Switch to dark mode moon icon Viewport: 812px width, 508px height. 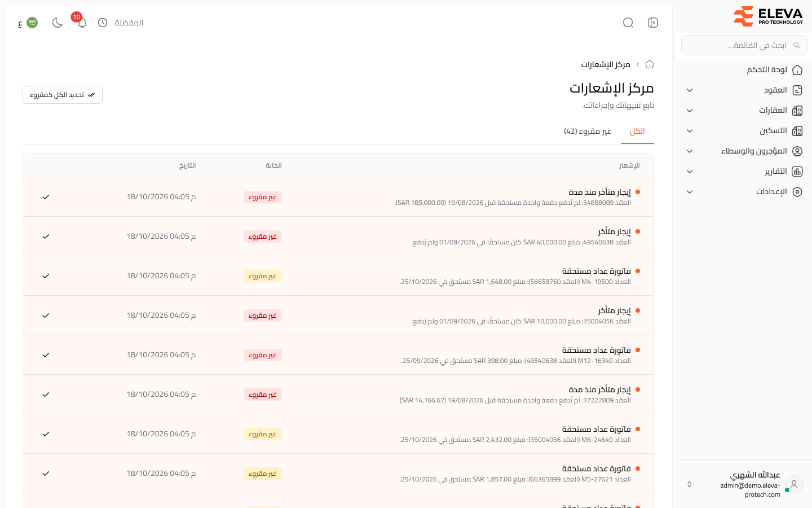[57, 23]
